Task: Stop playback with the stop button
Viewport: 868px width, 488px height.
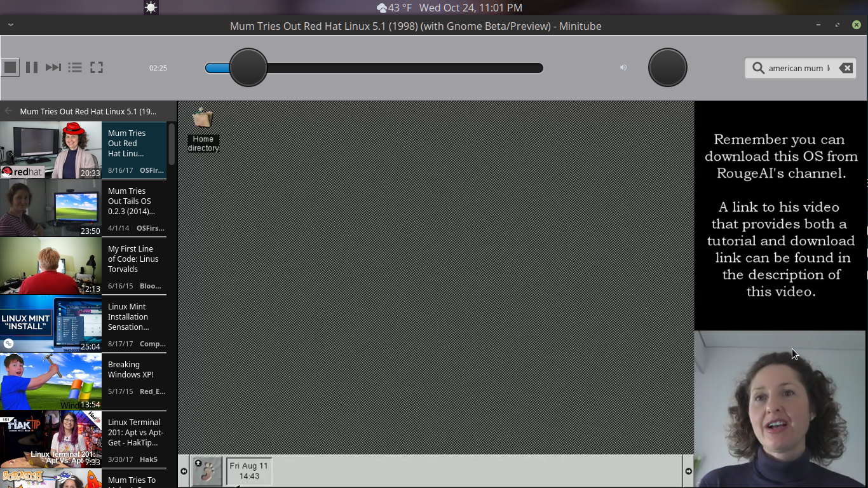Action: point(10,67)
